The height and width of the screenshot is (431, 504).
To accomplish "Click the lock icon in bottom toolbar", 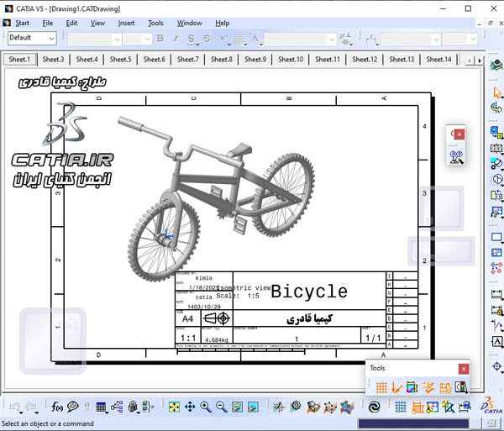I will (x=133, y=407).
